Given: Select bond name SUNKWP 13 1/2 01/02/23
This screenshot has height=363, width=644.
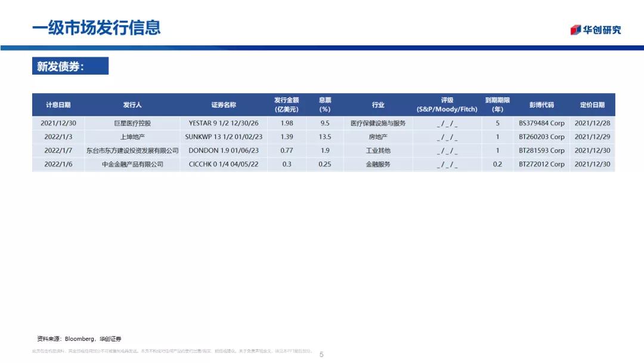Looking at the screenshot, I should pos(224,137).
